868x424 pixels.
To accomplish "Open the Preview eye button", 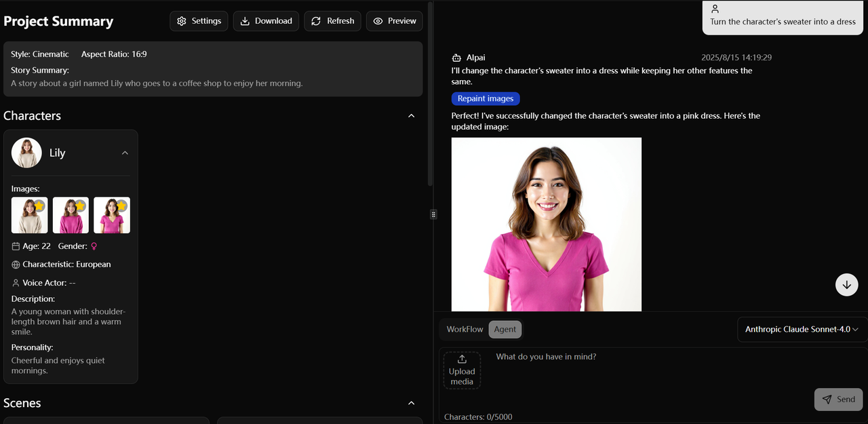I will coord(394,21).
